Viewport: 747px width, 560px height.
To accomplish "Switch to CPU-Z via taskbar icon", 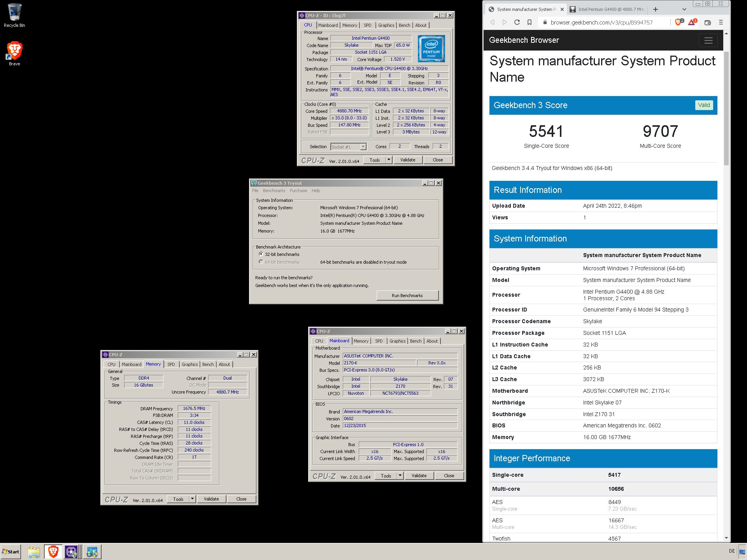I will click(x=71, y=552).
